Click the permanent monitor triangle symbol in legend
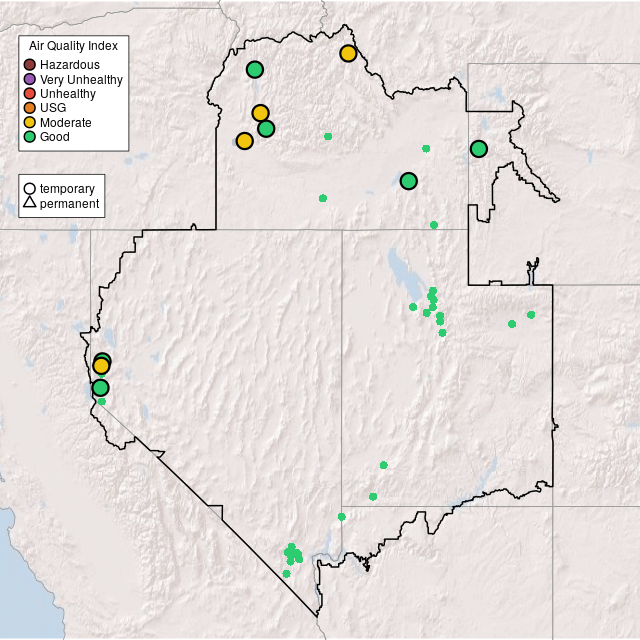640x640 pixels. point(30,203)
